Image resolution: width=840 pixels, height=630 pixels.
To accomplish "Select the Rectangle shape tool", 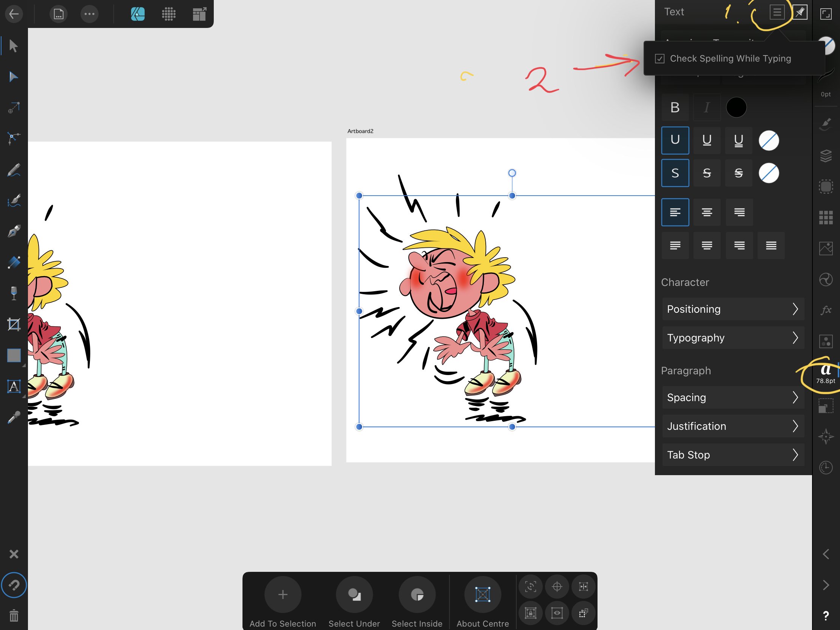I will click(14, 355).
